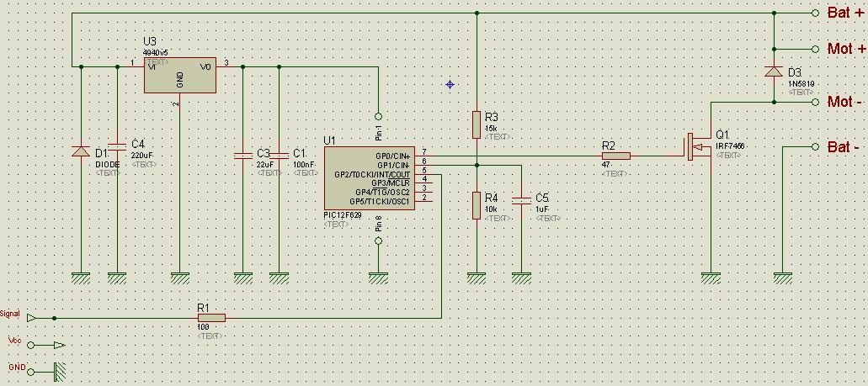Select the Vcc power terminal
868x386 pixels.
click(x=32, y=344)
